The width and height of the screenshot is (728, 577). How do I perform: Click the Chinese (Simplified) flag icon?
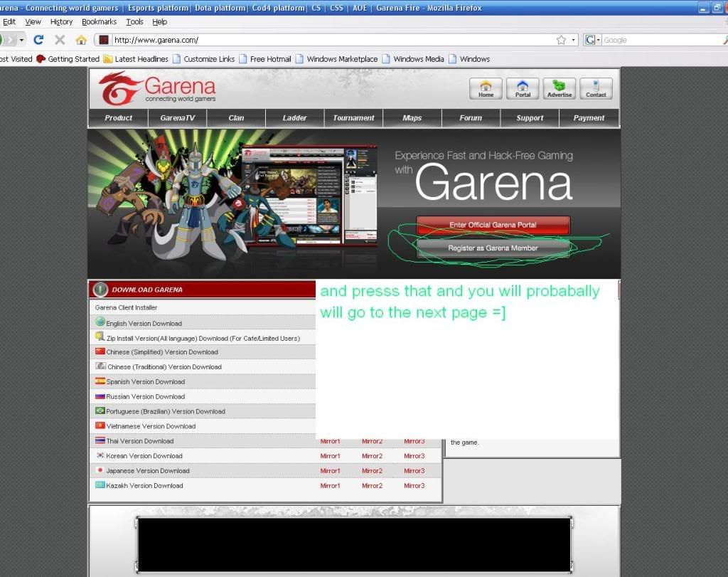coord(100,351)
